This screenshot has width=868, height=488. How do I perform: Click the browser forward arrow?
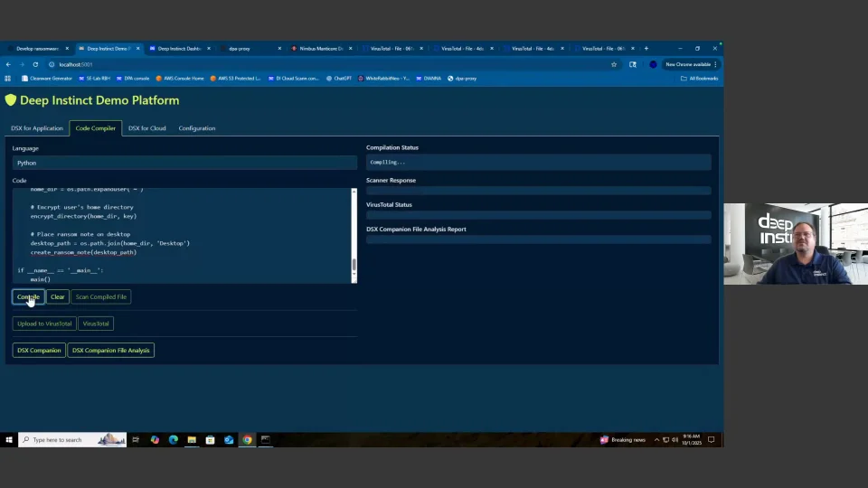click(22, 65)
